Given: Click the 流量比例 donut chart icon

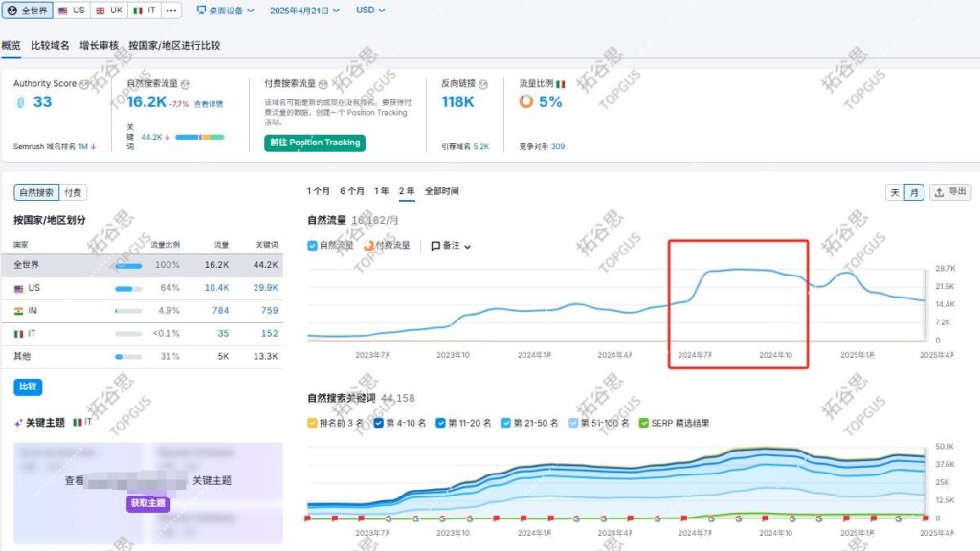Looking at the screenshot, I should [525, 101].
